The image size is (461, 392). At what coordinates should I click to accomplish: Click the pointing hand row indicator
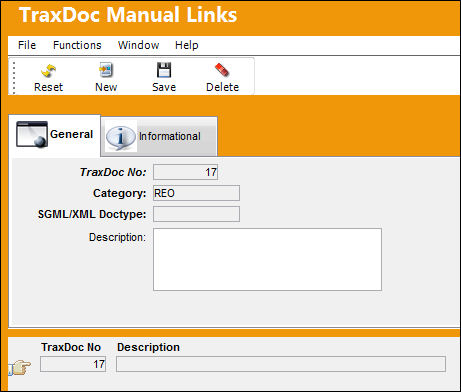tap(20, 367)
